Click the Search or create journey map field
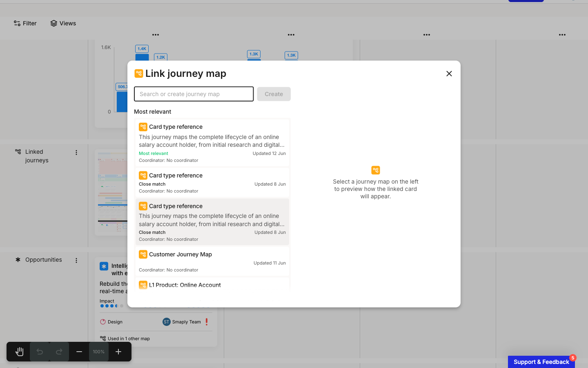 (x=194, y=94)
